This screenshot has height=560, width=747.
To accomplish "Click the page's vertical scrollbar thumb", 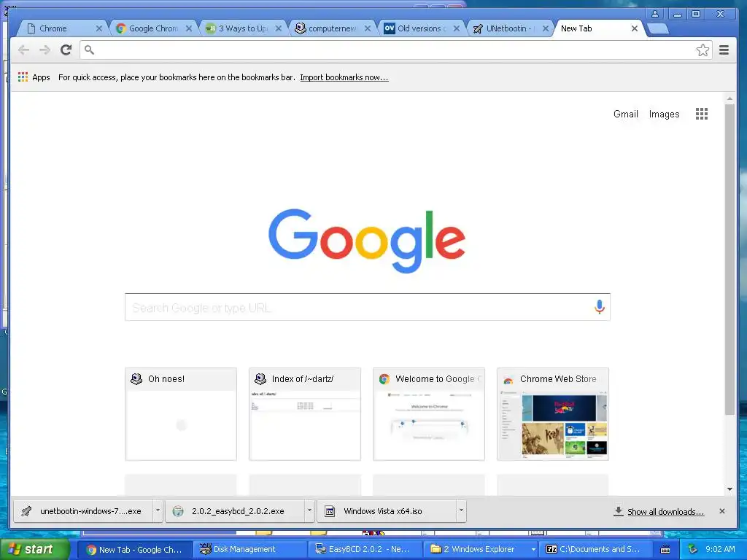I will tap(729, 260).
